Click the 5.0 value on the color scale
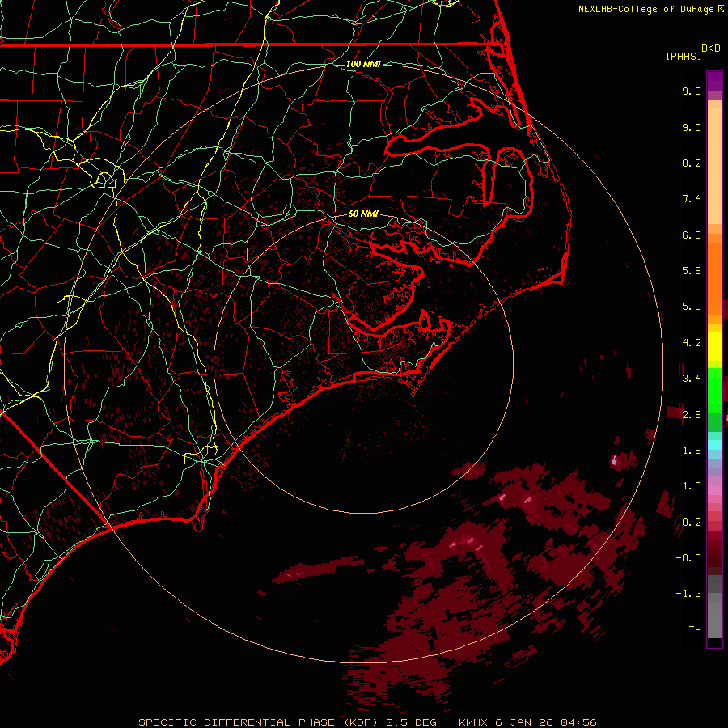The image size is (728, 728). tap(692, 307)
